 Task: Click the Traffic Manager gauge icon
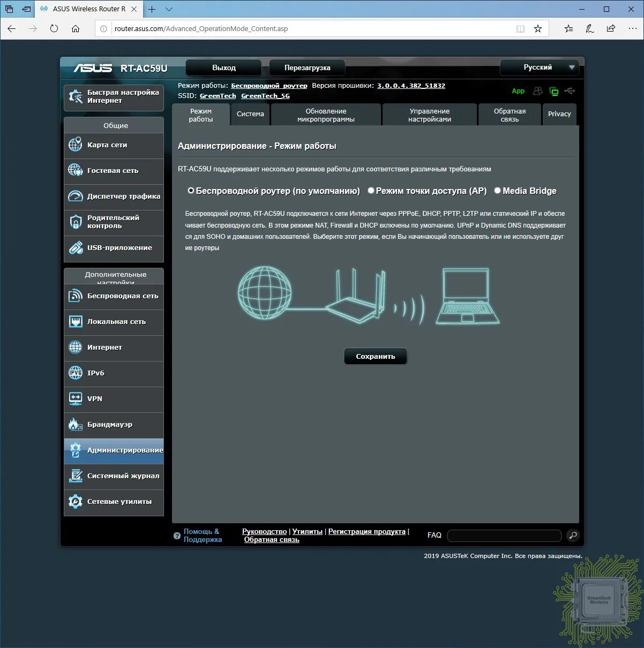[76, 196]
